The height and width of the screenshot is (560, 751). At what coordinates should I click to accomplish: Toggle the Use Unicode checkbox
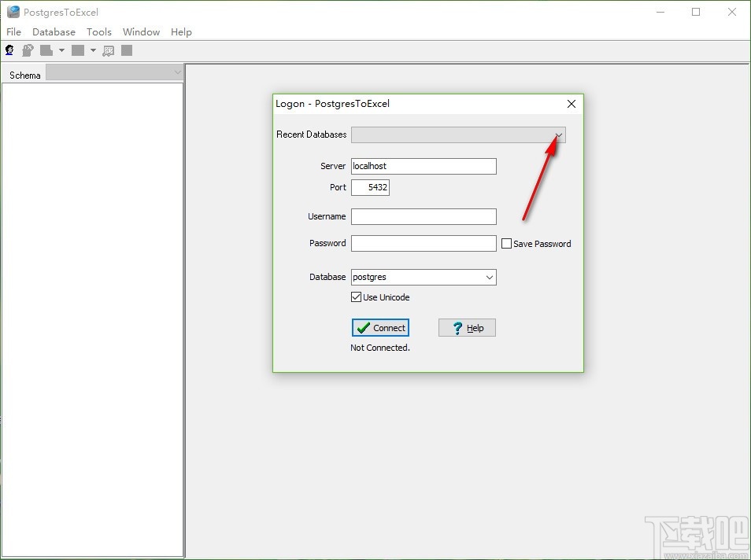(x=356, y=297)
